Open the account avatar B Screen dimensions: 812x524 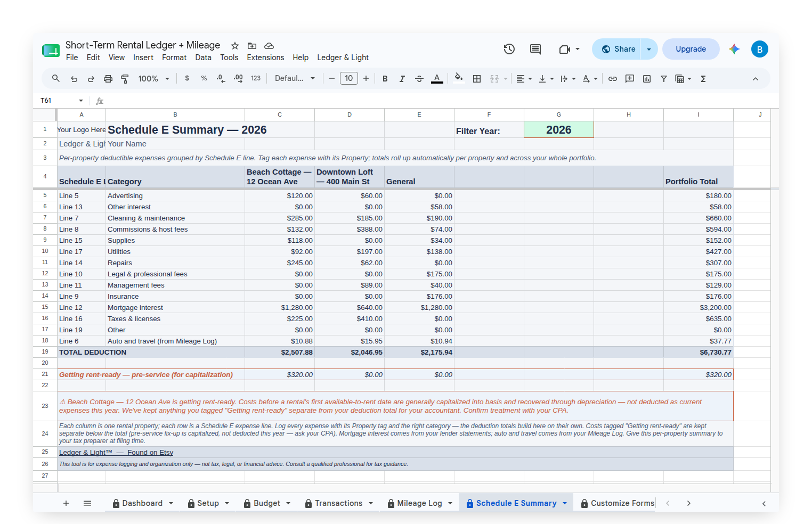pyautogui.click(x=760, y=49)
